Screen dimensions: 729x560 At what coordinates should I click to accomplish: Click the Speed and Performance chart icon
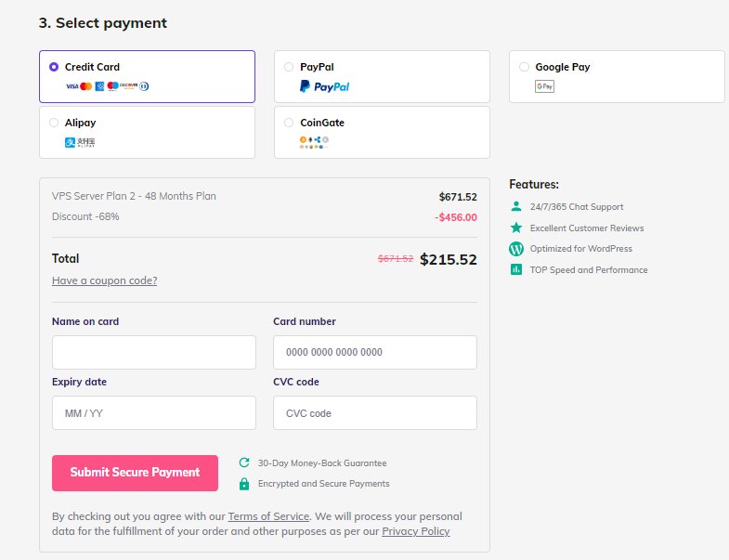coord(516,269)
